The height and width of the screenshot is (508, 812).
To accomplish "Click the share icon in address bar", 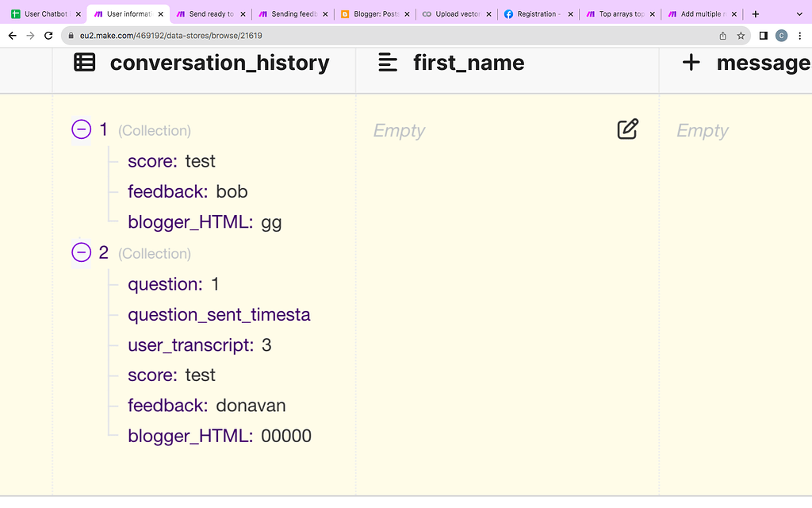I will pyautogui.click(x=722, y=36).
